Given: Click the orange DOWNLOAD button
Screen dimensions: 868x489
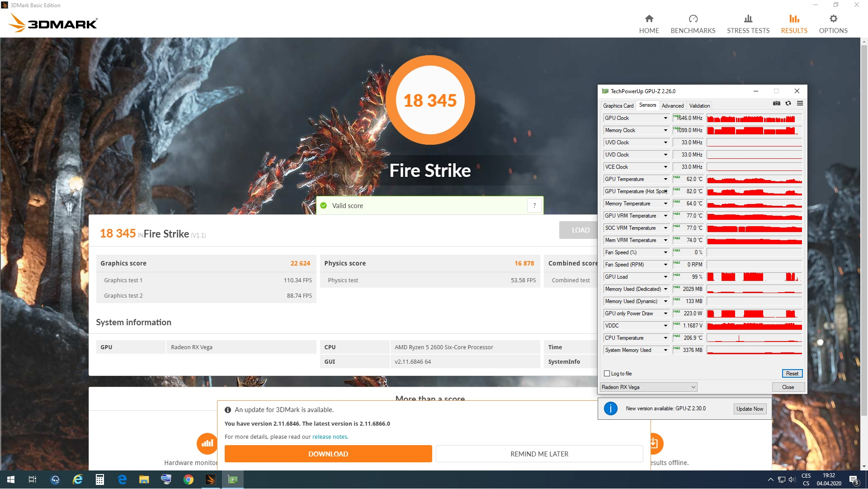Looking at the screenshot, I should coord(328,454).
